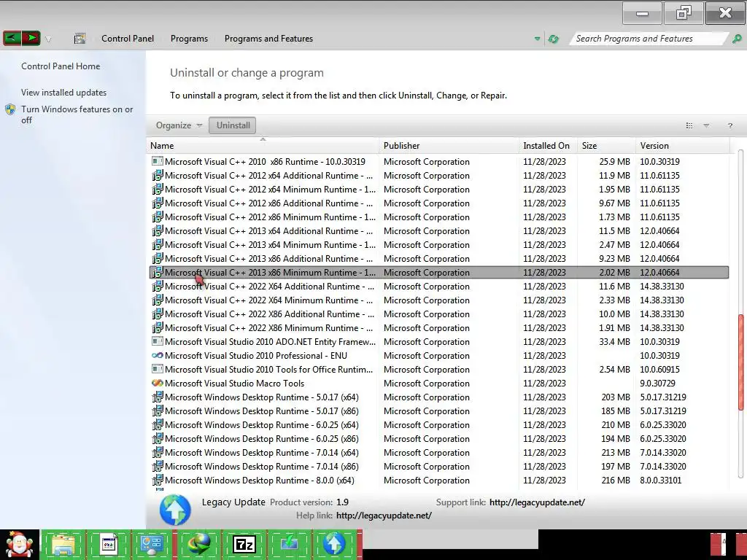Open Control Panel Home link

point(61,66)
